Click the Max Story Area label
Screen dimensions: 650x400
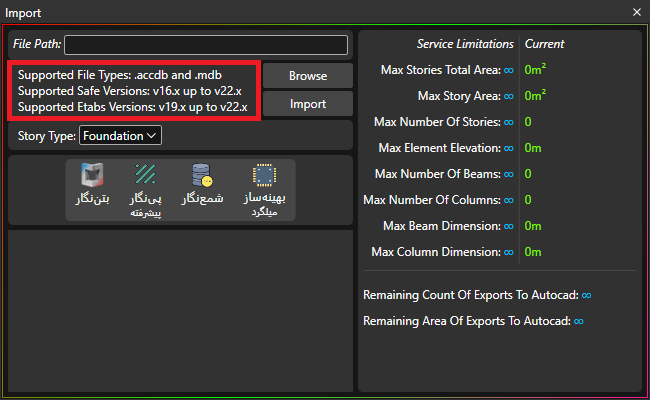point(459,96)
